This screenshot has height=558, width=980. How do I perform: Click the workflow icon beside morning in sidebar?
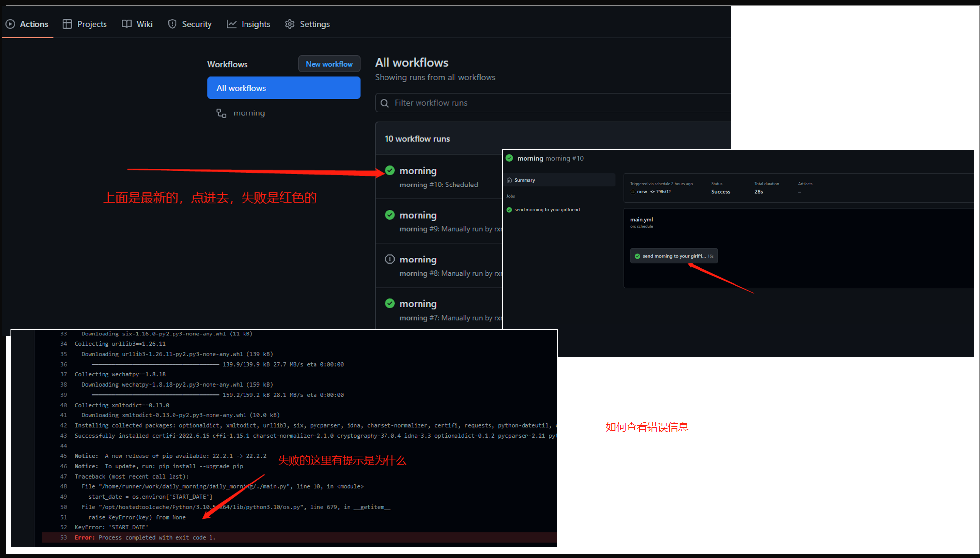(221, 113)
